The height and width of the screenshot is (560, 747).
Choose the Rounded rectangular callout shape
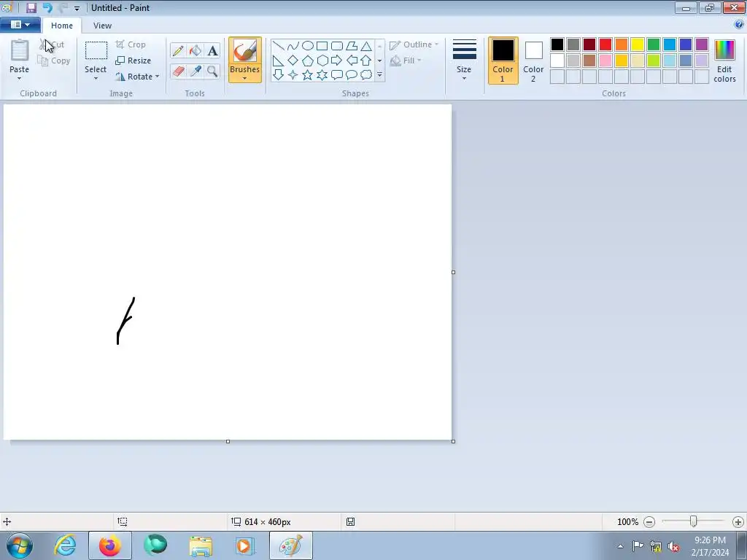337,75
